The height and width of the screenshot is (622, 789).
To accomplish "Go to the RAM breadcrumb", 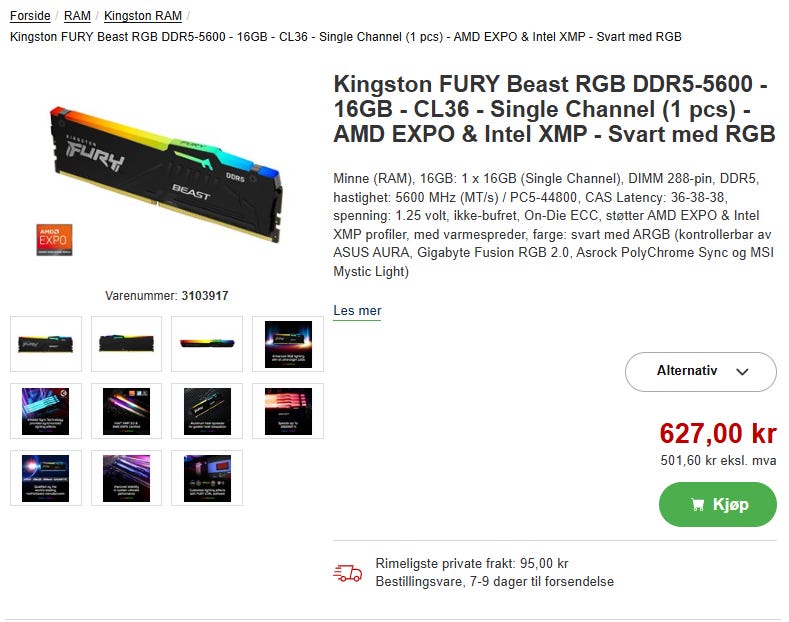I will [77, 16].
